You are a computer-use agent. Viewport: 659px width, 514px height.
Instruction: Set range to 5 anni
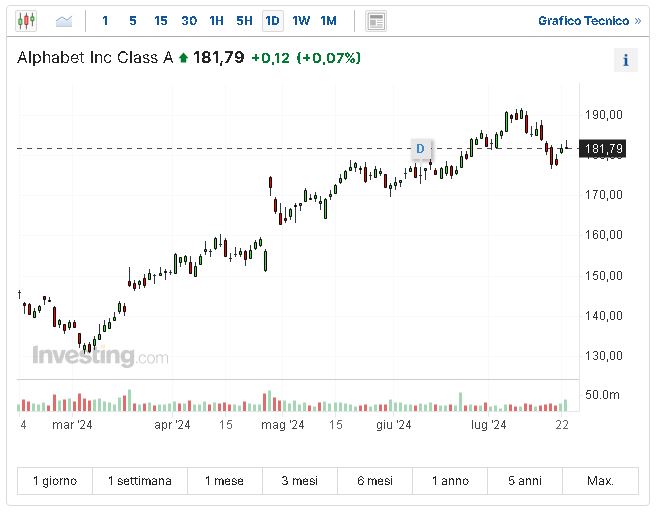click(525, 480)
